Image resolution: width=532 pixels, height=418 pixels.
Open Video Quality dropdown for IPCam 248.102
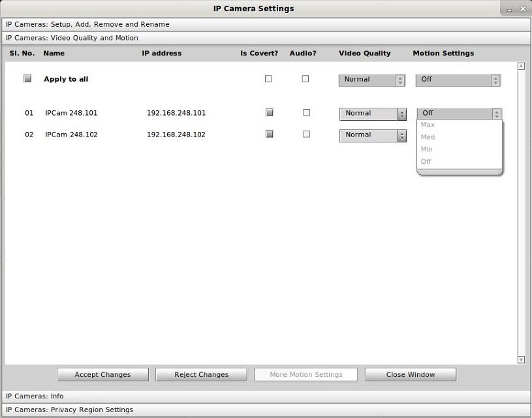pyautogui.click(x=373, y=135)
